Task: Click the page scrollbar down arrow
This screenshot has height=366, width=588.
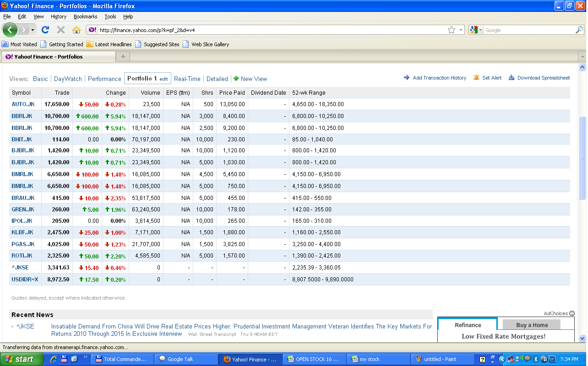Action: pos(583,338)
